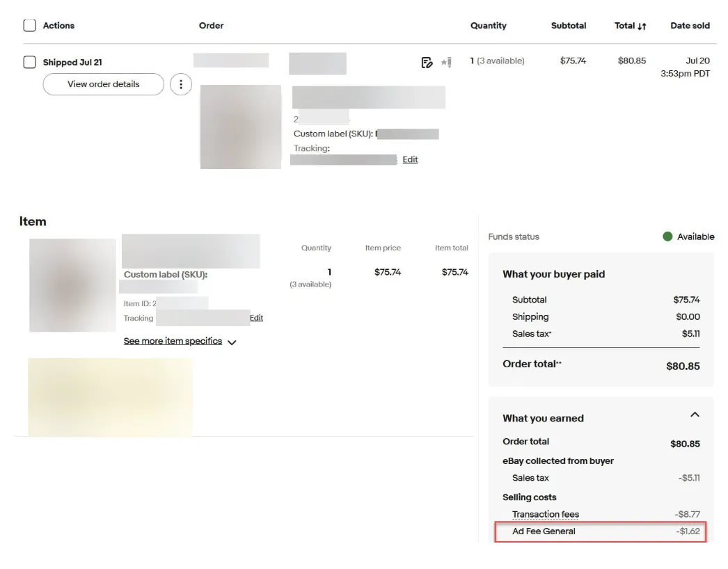Toggle the select all orders checkbox

click(x=30, y=26)
